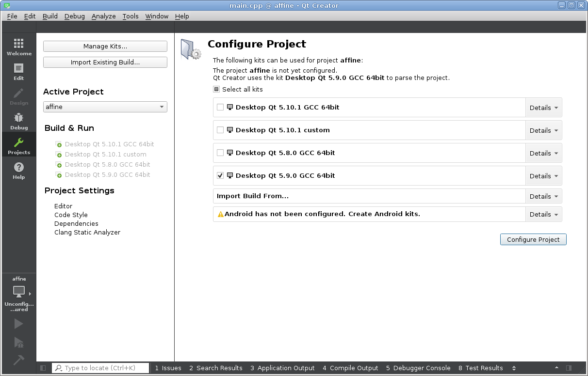The width and height of the screenshot is (588, 376).
Task: Click the Manage Kits button
Action: (x=105, y=47)
